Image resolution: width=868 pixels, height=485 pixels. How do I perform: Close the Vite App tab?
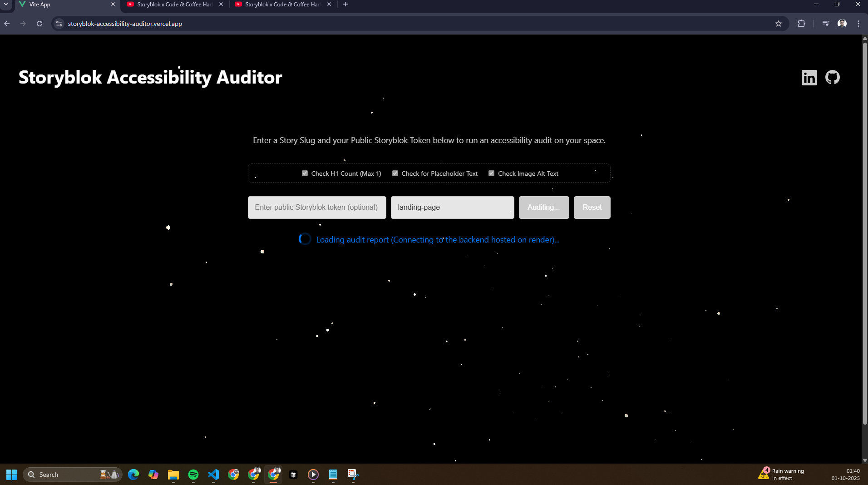(x=113, y=5)
